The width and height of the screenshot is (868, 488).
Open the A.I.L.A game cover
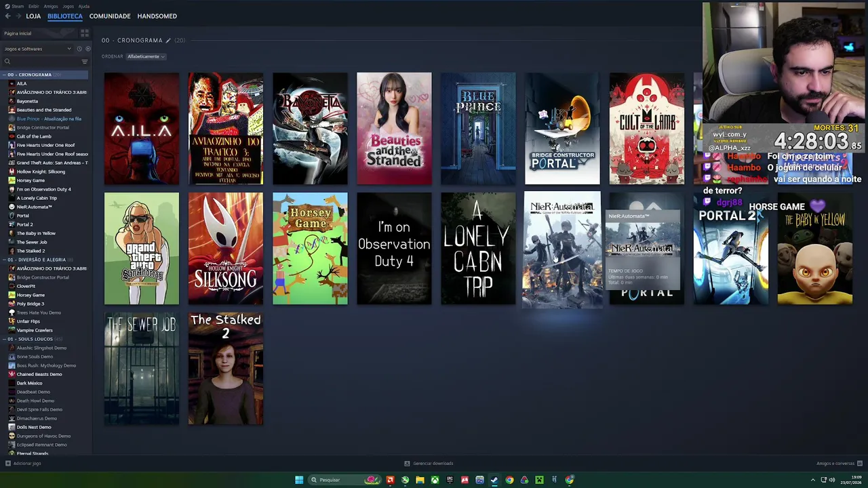142,128
